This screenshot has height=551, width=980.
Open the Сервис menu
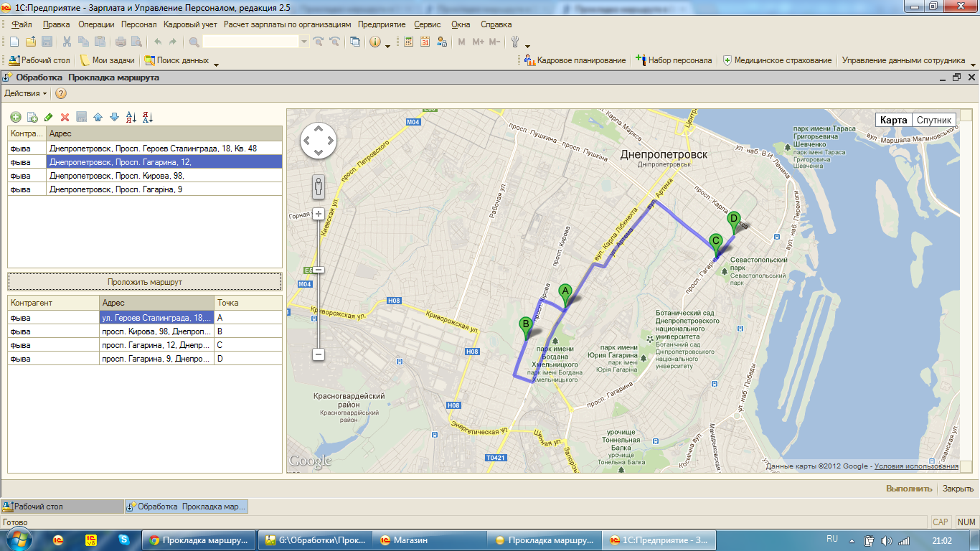pos(428,24)
